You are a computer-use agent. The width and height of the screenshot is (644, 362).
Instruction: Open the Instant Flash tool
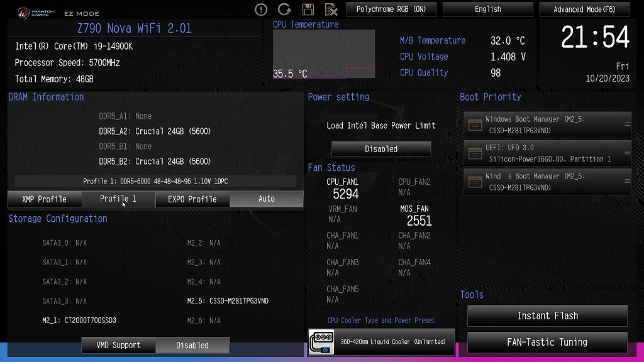547,316
